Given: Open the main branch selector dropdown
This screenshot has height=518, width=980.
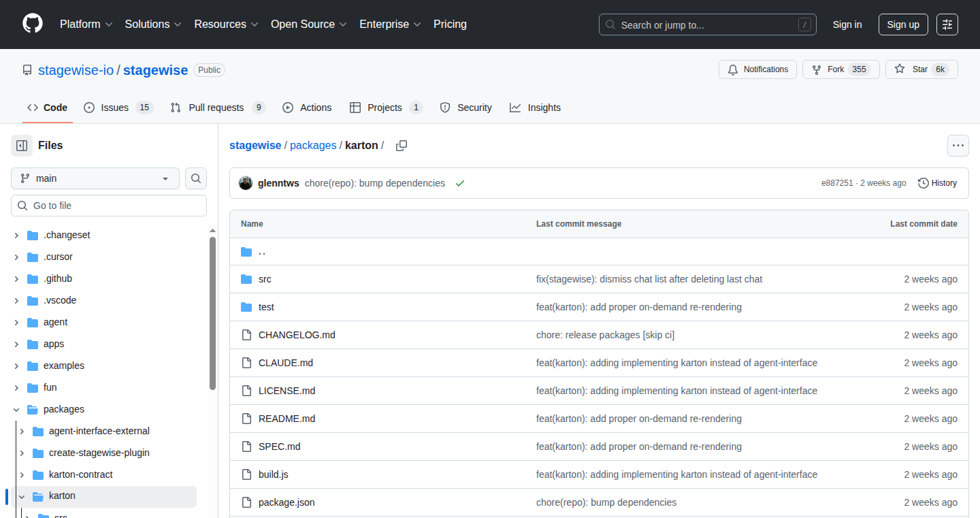Looking at the screenshot, I should click(x=95, y=178).
